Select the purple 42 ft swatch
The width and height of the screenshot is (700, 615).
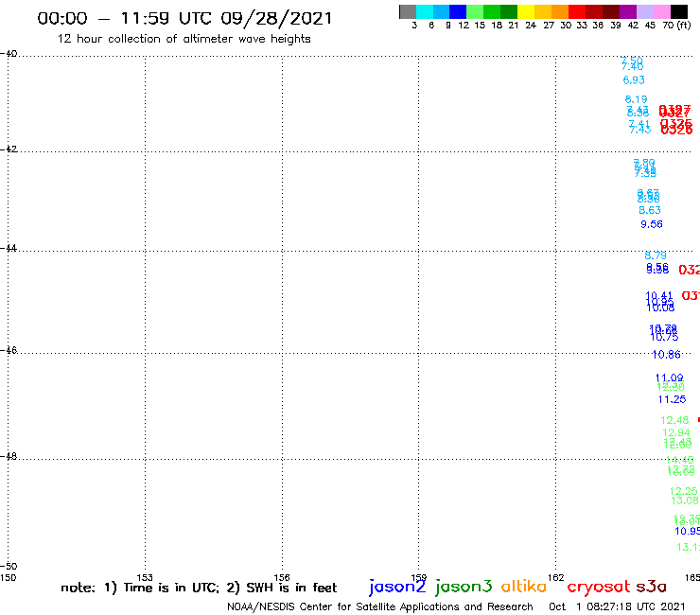[x=628, y=11]
